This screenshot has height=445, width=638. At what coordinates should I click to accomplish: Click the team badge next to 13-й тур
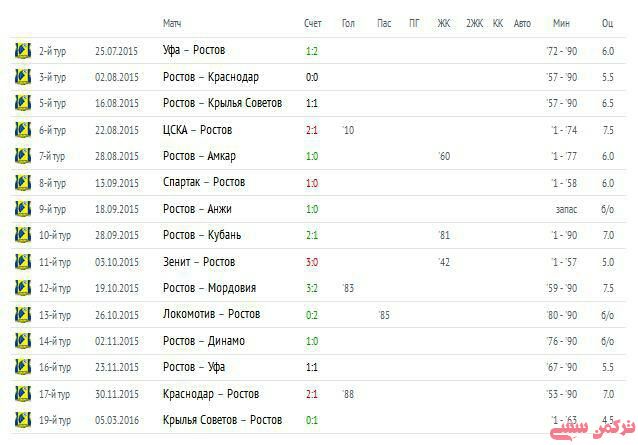(23, 314)
